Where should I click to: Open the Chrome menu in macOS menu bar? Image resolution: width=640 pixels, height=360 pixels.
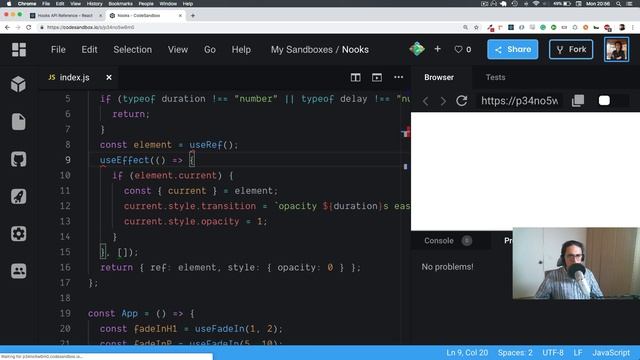point(27,4)
